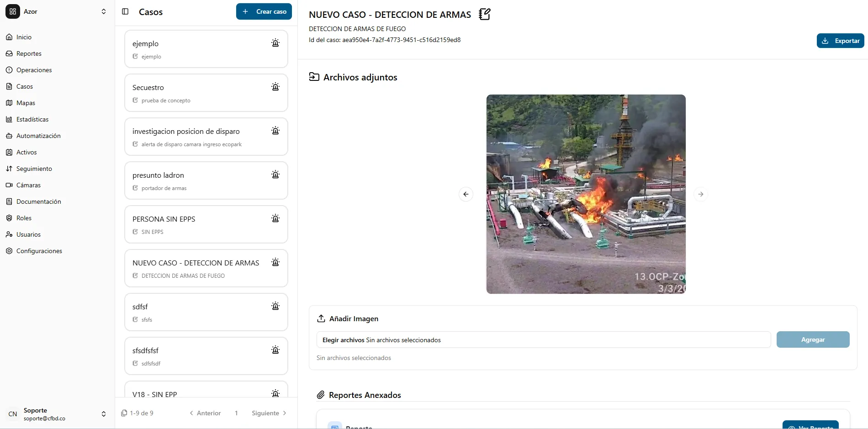Click the Cámaras camera icon
868x429 pixels.
click(x=9, y=185)
